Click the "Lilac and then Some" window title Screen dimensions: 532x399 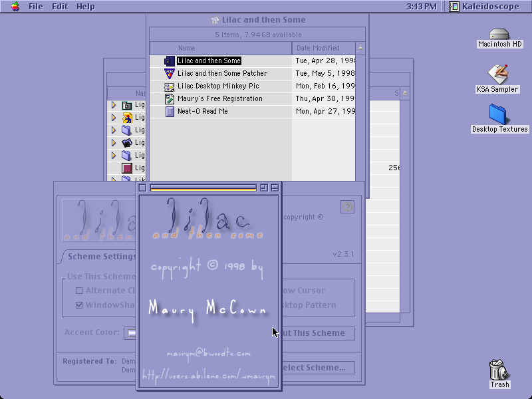click(263, 20)
